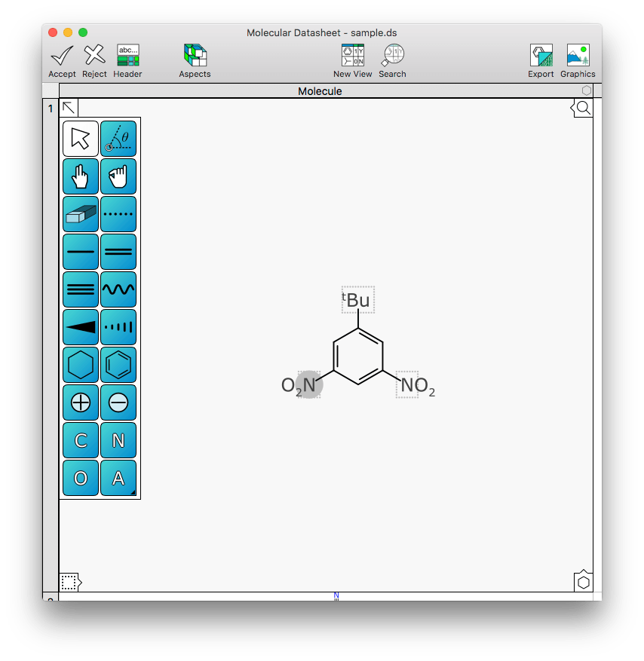Choose the triple bond tool

[80, 289]
